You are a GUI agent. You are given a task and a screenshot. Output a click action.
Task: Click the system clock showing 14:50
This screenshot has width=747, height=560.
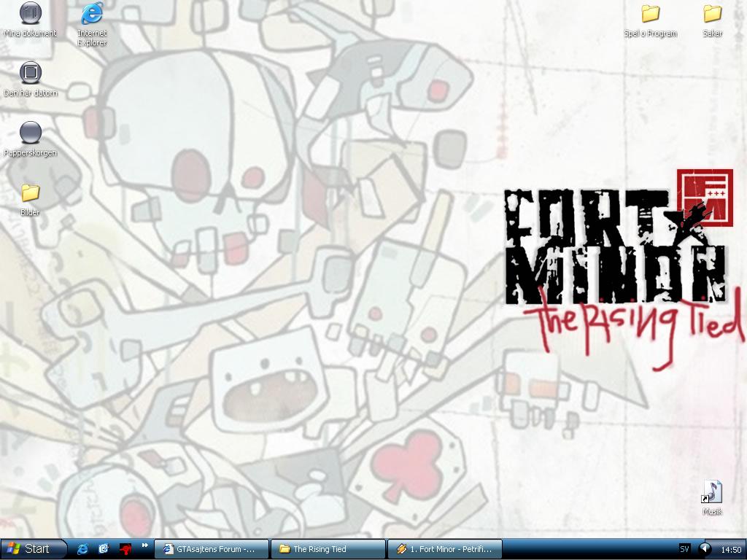click(731, 550)
